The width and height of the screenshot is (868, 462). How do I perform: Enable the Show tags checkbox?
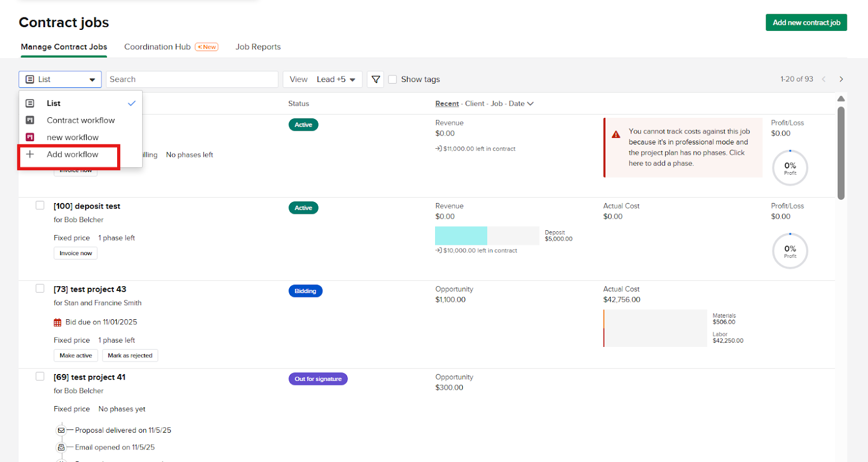coord(393,79)
